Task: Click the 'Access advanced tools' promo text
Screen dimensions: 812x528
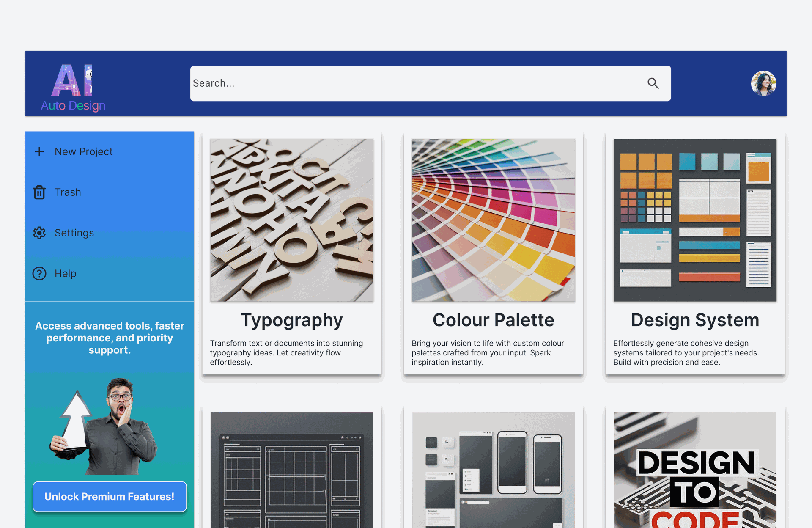Action: (x=110, y=338)
